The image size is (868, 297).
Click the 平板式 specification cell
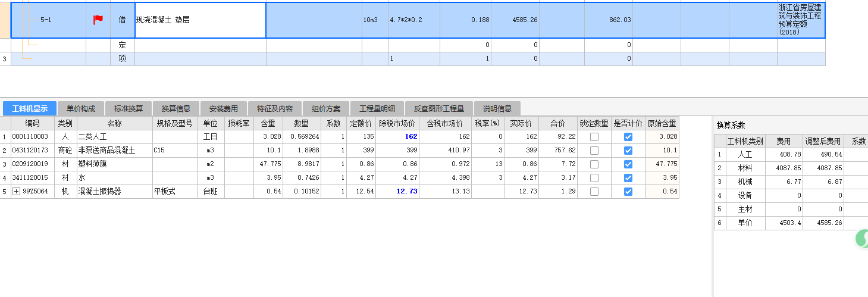point(174,192)
